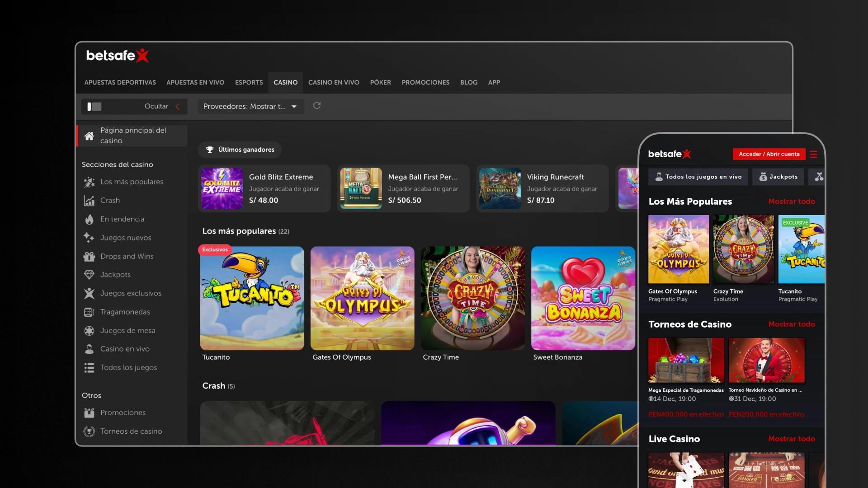This screenshot has height=488, width=868.
Task: Open the Apuestas Deportivas tab
Action: click(x=120, y=82)
